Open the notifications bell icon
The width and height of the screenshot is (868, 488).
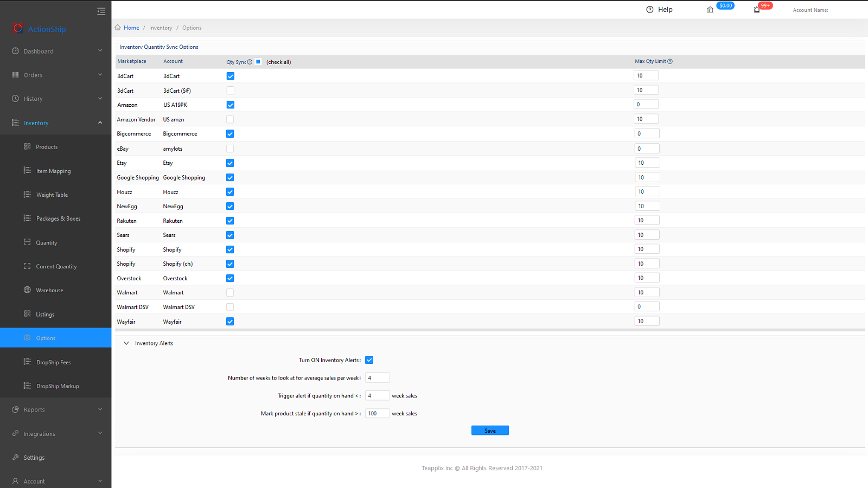point(757,10)
